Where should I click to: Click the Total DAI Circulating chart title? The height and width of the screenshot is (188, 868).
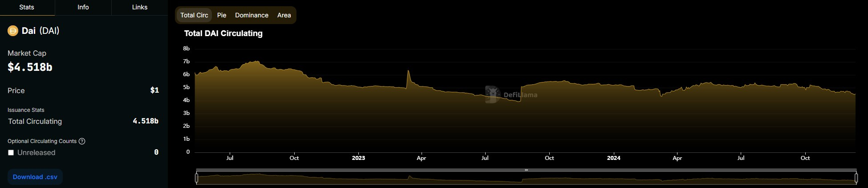click(223, 33)
